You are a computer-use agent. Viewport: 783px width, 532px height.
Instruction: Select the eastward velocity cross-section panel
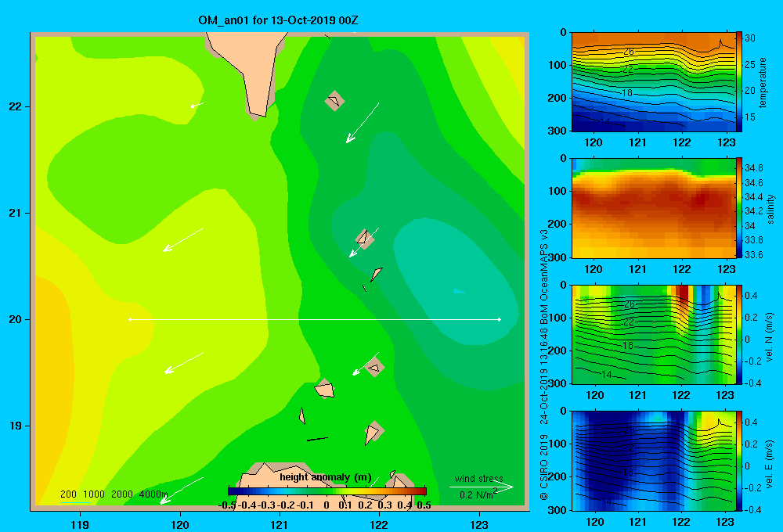653,461
